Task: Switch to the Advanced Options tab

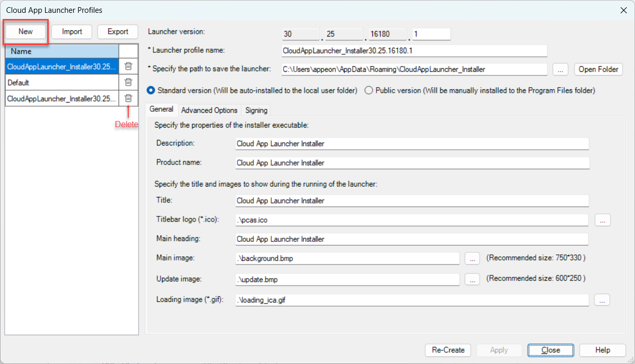Action: pyautogui.click(x=209, y=110)
